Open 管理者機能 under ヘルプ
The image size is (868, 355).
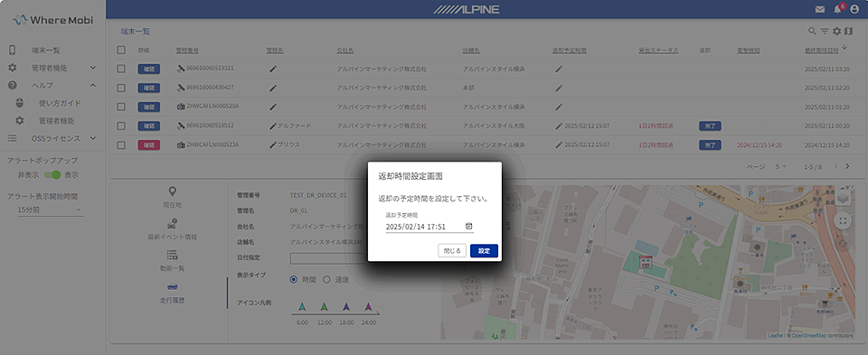(56, 120)
